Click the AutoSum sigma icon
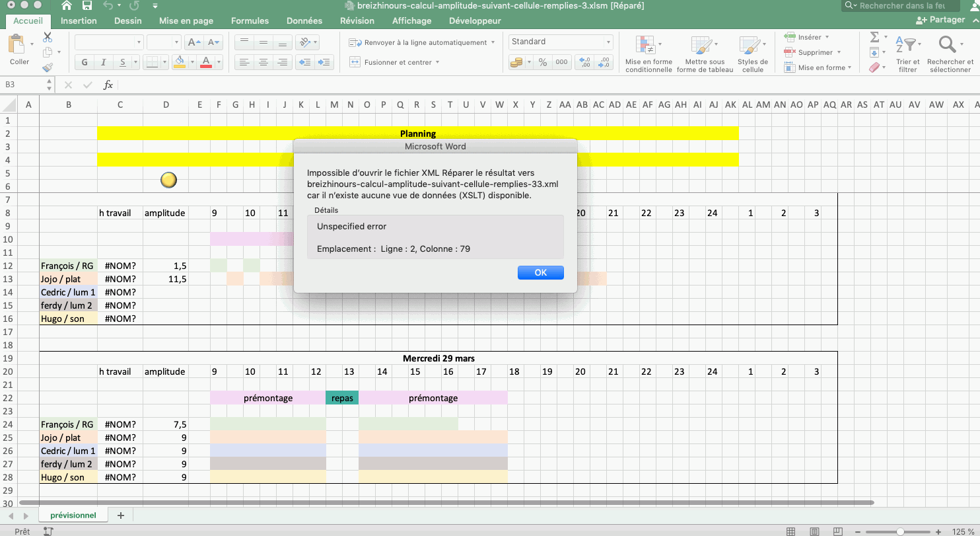Image resolution: width=980 pixels, height=536 pixels. click(x=874, y=37)
